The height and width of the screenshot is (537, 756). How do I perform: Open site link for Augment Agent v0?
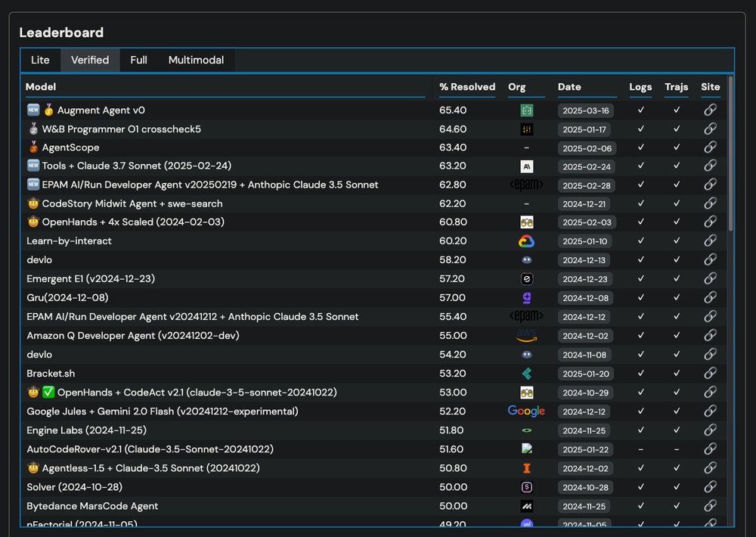coord(710,110)
